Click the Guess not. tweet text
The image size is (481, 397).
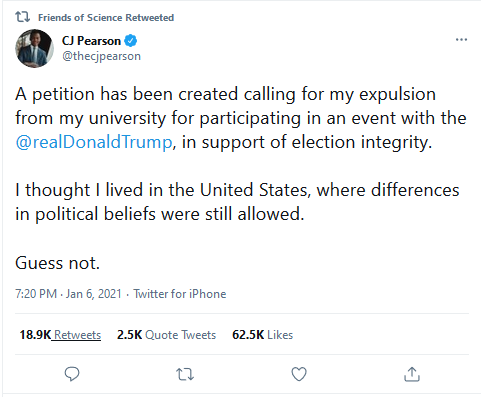click(57, 263)
